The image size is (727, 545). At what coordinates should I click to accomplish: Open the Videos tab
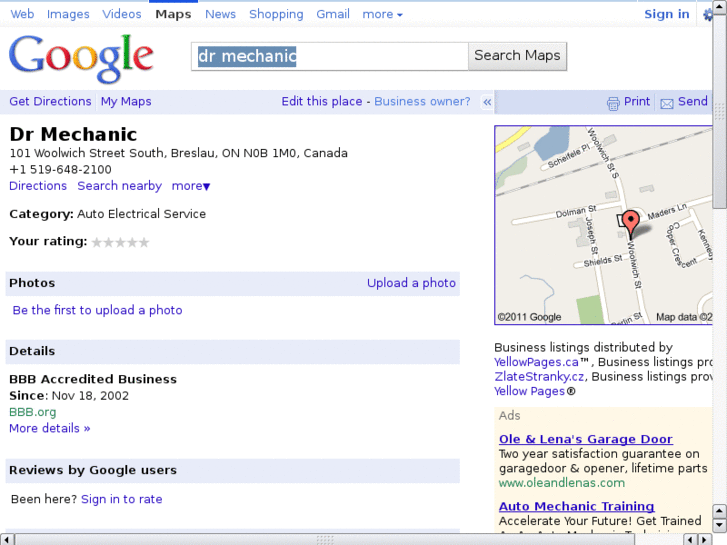click(122, 14)
